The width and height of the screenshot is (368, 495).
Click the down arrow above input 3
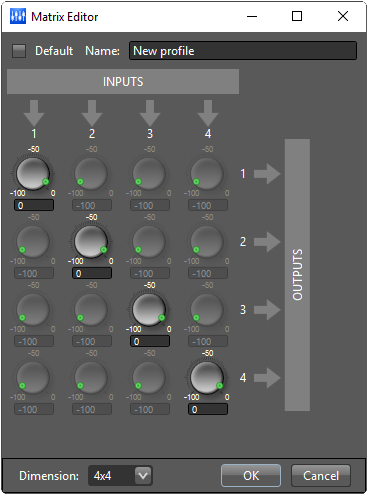pos(150,113)
